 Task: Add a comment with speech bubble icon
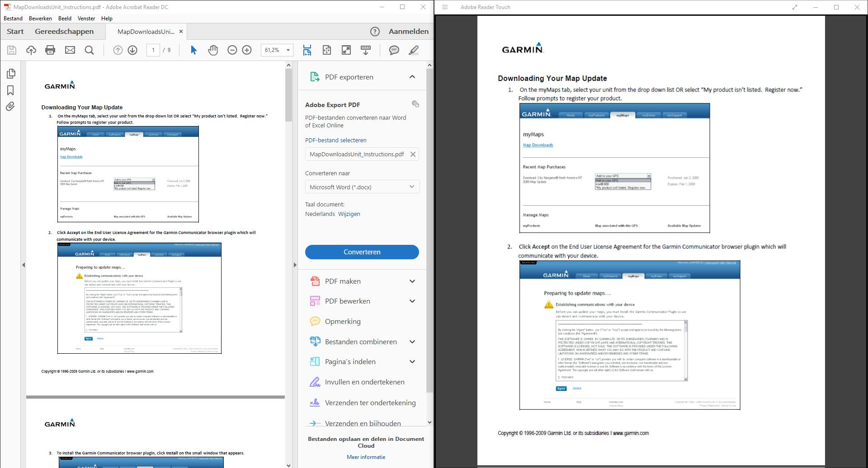(394, 50)
